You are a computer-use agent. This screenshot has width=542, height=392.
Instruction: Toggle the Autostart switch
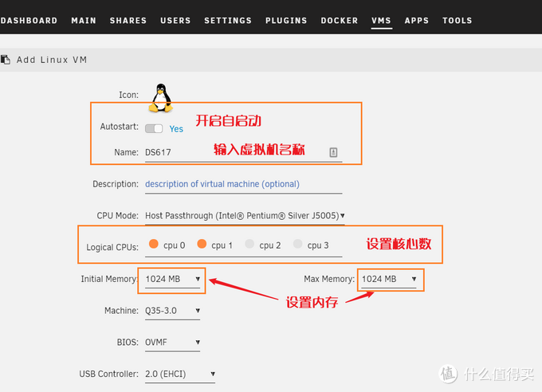coord(154,128)
